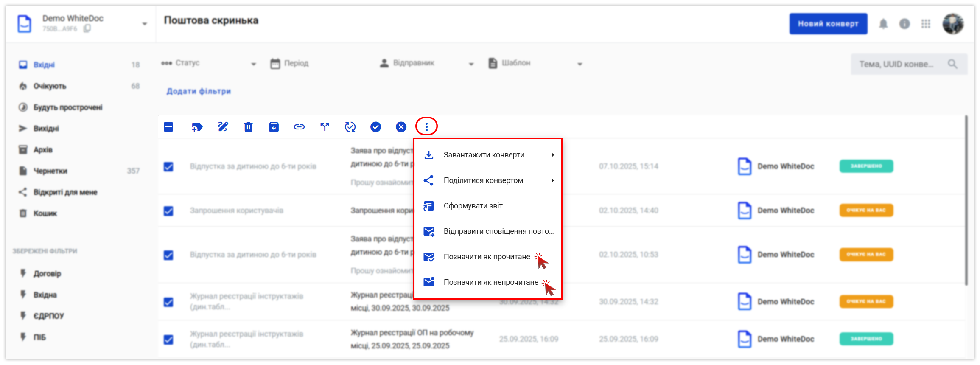The height and width of the screenshot is (365, 980).
Task: Click the magnifier search icon
Action: point(952,64)
